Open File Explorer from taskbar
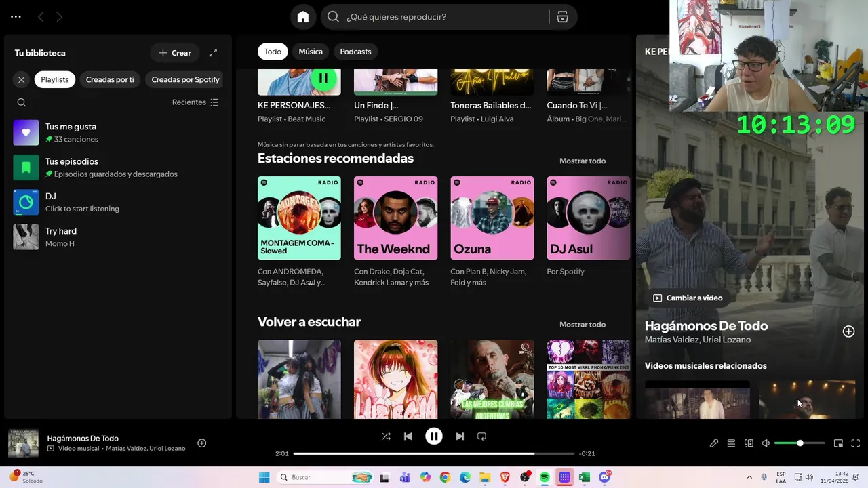The image size is (868, 488). (x=485, y=477)
